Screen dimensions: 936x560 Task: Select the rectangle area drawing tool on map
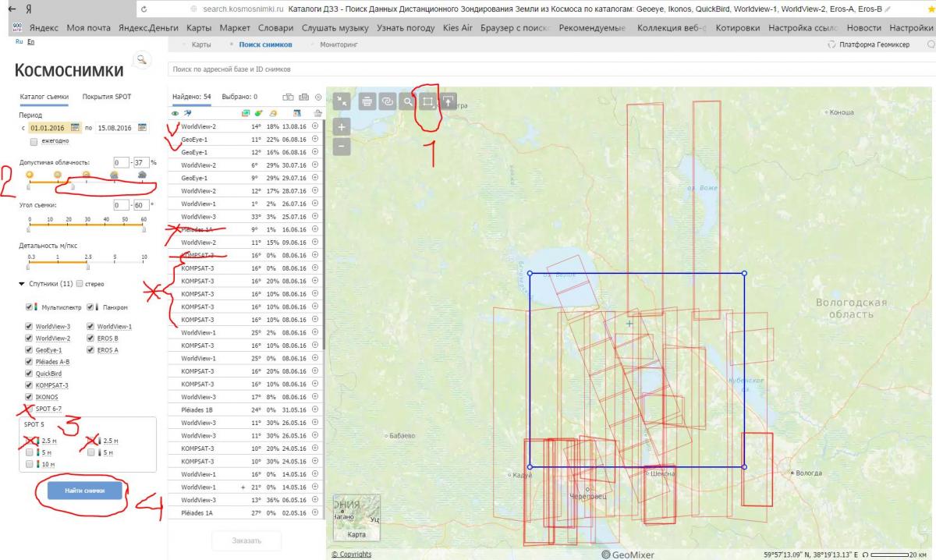(427, 101)
